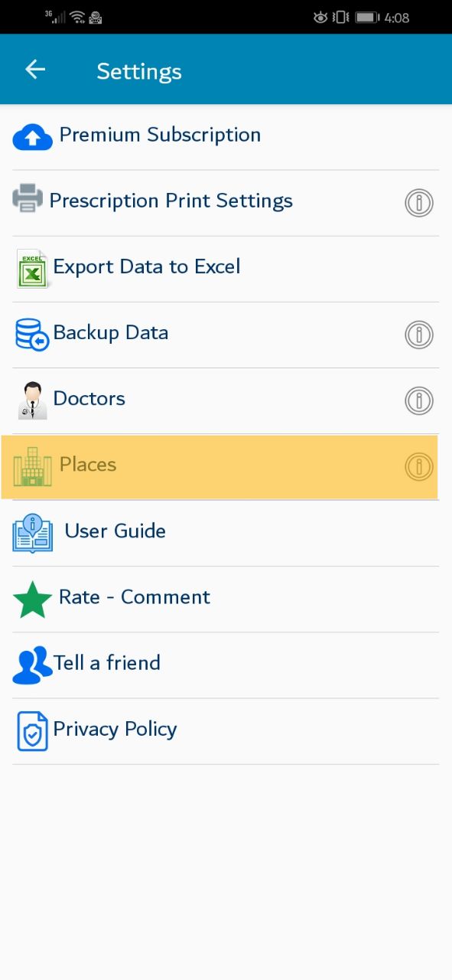Click the doctor avatar icon
The image size is (452, 980).
[32, 400]
